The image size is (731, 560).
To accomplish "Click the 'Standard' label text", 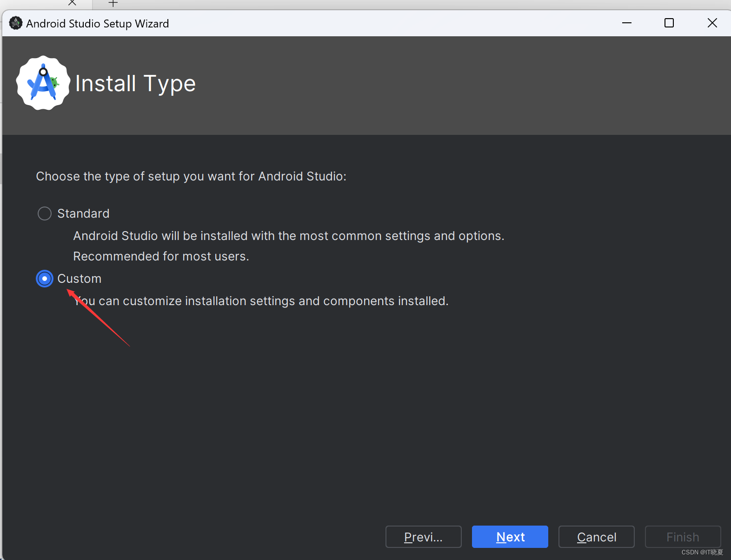I will tap(83, 213).
